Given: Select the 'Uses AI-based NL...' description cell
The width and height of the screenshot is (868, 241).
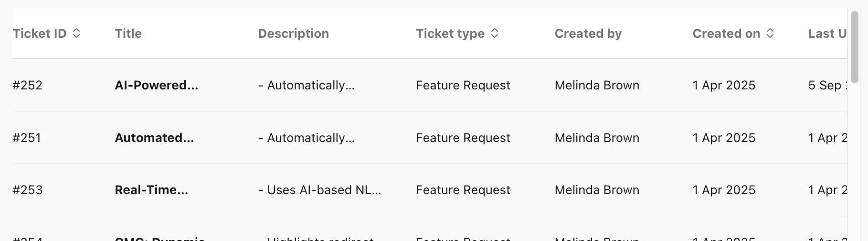Looking at the screenshot, I should [320, 190].
